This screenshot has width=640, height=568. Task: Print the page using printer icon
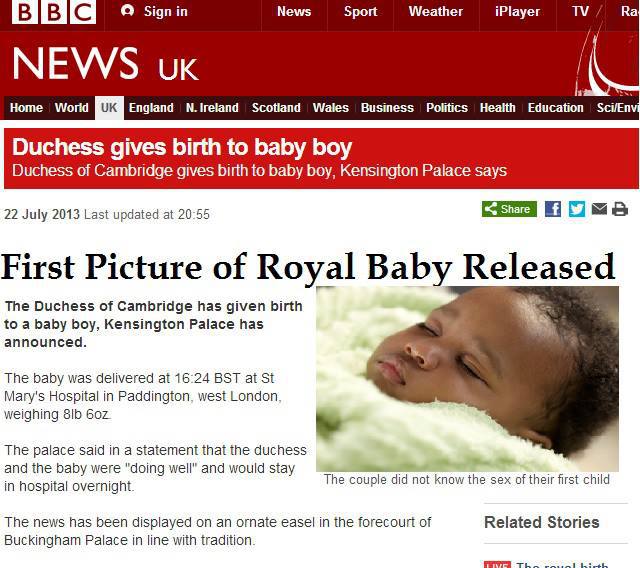[x=620, y=209]
